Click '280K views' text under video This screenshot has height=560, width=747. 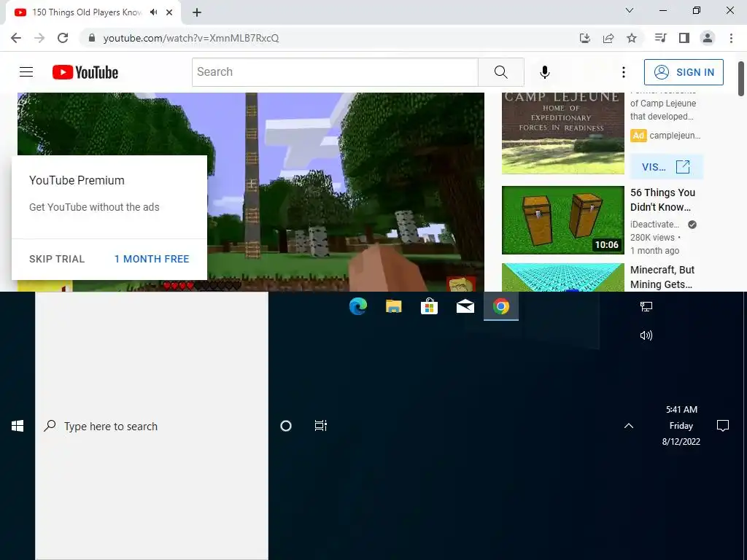(x=652, y=238)
